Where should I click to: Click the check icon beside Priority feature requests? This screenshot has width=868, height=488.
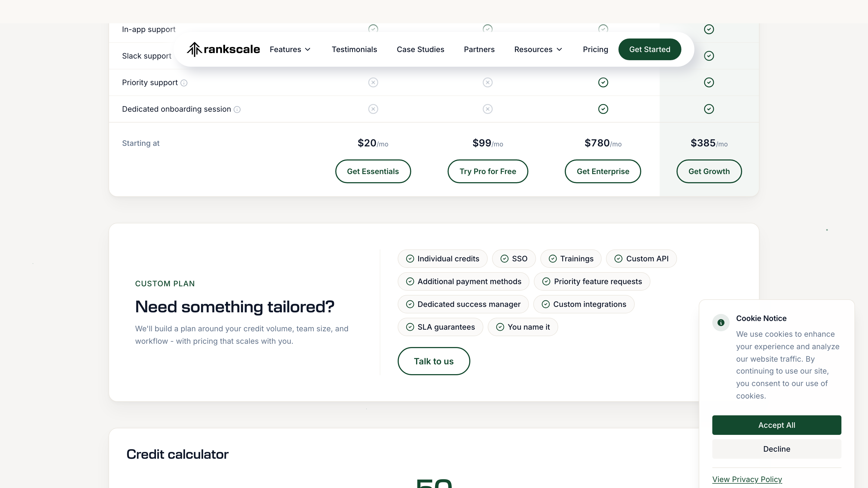(x=546, y=282)
